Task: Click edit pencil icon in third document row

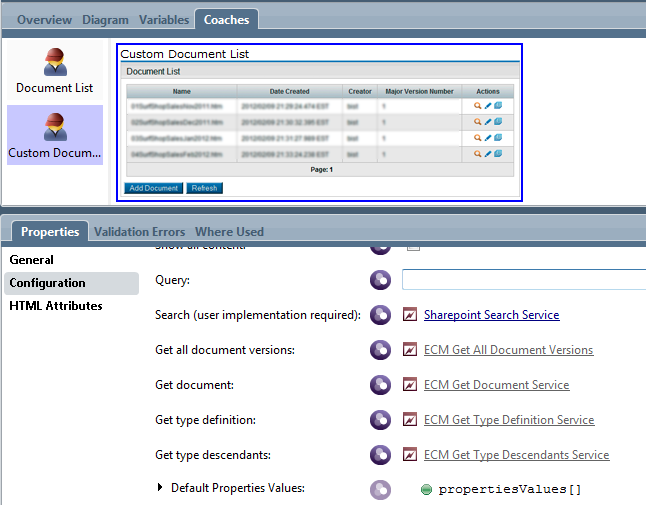Action: (488, 138)
